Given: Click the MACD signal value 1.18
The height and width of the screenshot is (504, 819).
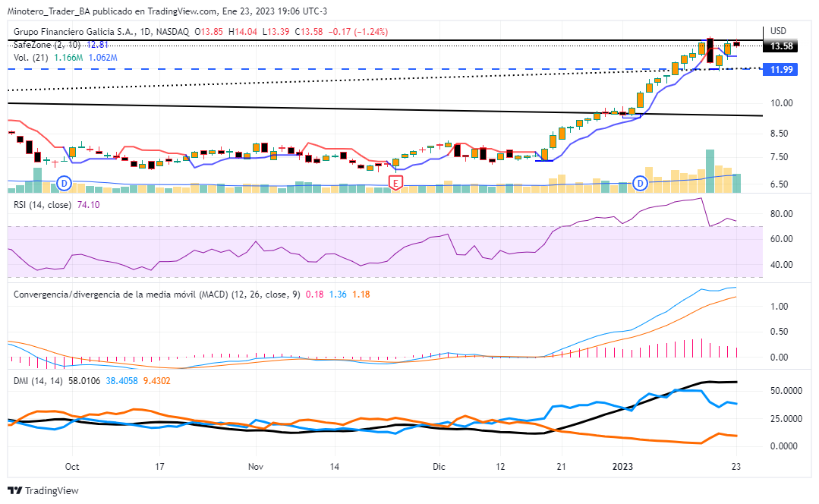Looking at the screenshot, I should point(361,294).
